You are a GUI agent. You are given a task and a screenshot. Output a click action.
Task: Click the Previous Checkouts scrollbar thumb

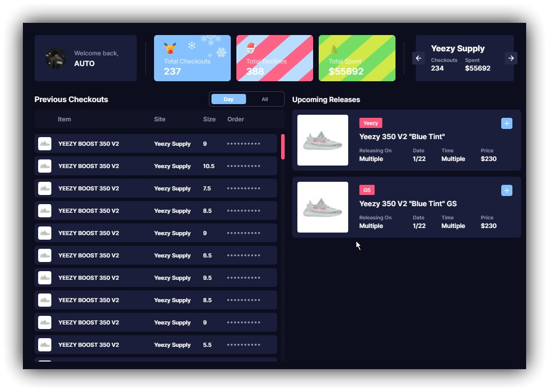tap(283, 147)
